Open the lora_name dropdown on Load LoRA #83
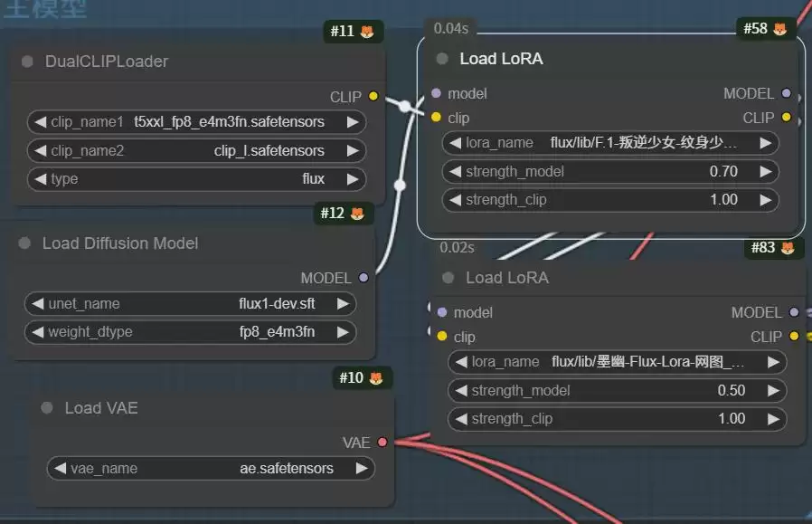812x524 pixels. (617, 362)
